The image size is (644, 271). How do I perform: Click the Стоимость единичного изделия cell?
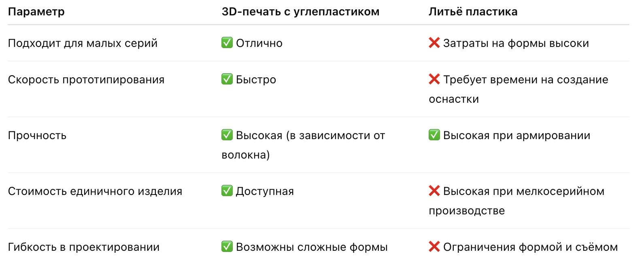pyautogui.click(x=95, y=191)
